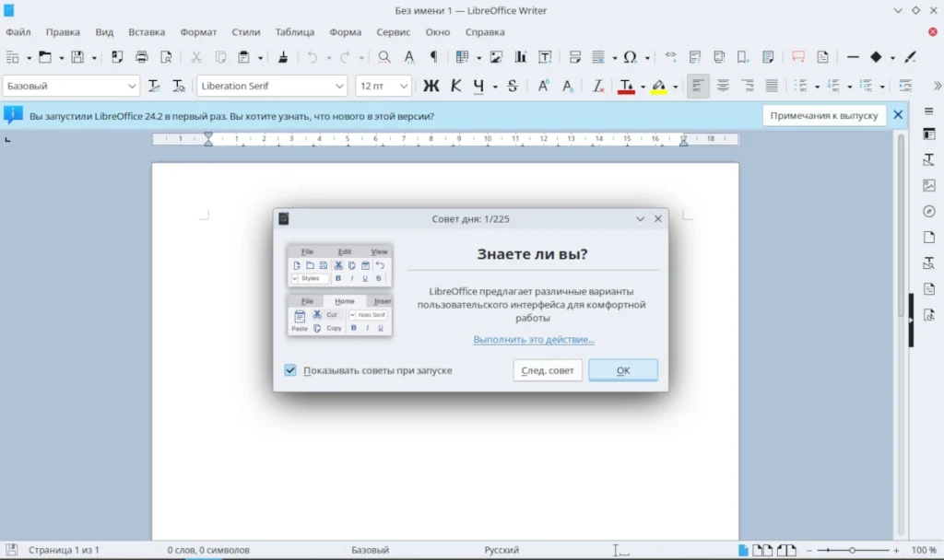Click the Spelling check icon
The height and width of the screenshot is (560, 944).
click(x=408, y=57)
